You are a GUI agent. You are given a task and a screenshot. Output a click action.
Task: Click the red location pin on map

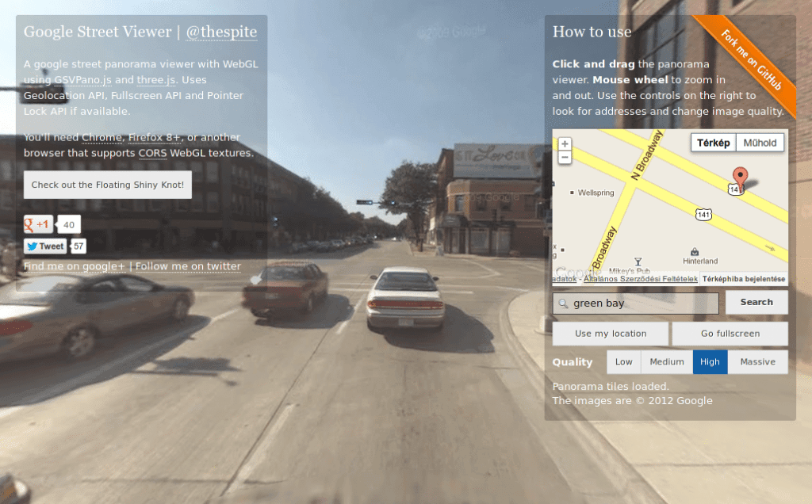[x=739, y=178]
